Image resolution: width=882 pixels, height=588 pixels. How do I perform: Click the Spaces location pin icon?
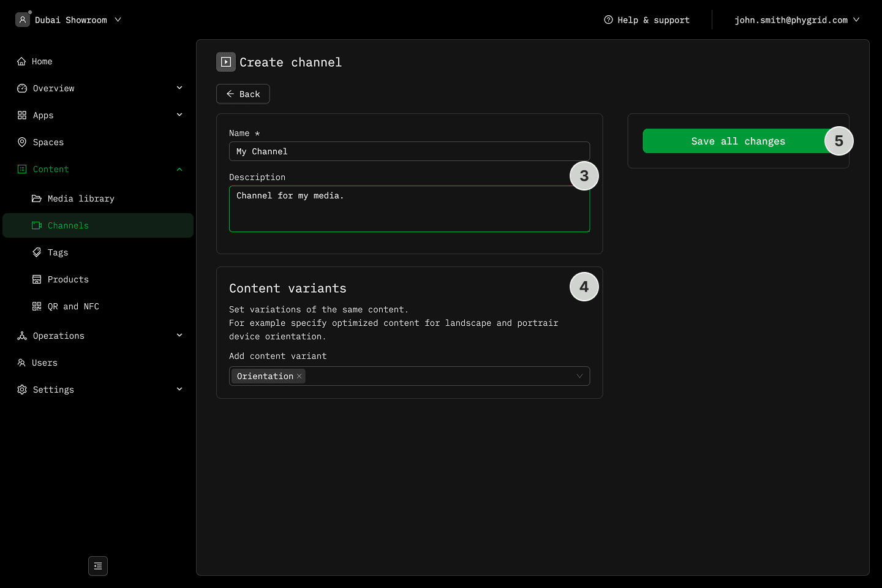[x=22, y=142]
